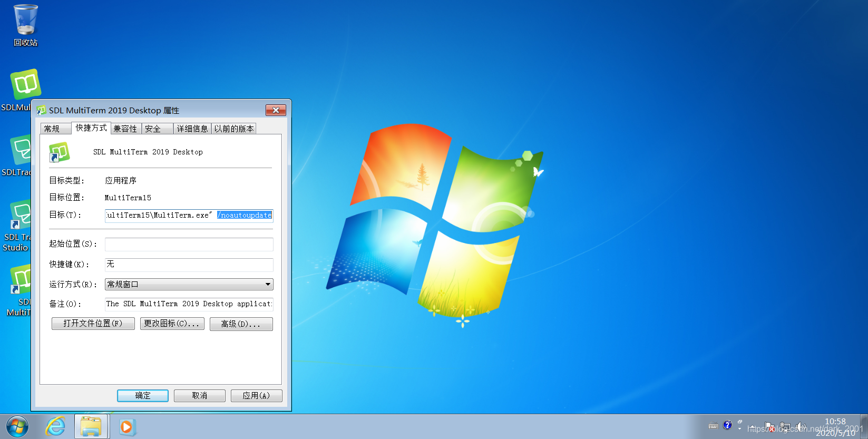This screenshot has height=439, width=868.
Task: Click the 取消 button
Action: click(x=200, y=396)
